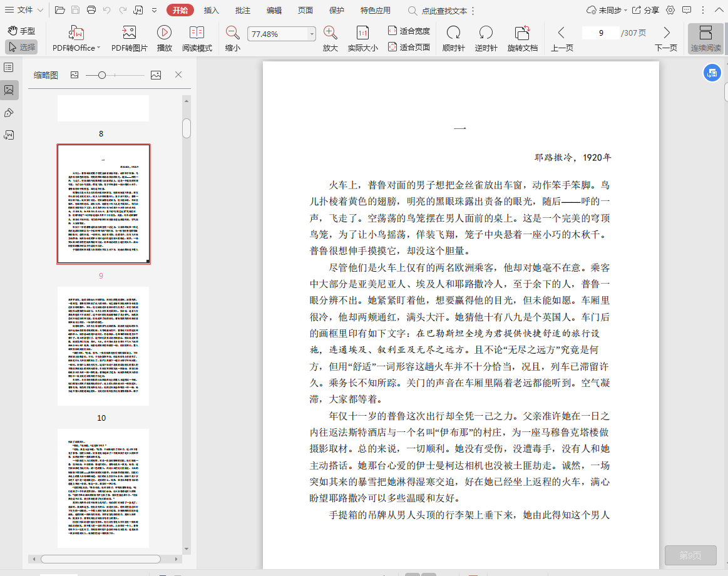Click the 播放 play icon
This screenshot has height=576, width=728.
tap(164, 33)
